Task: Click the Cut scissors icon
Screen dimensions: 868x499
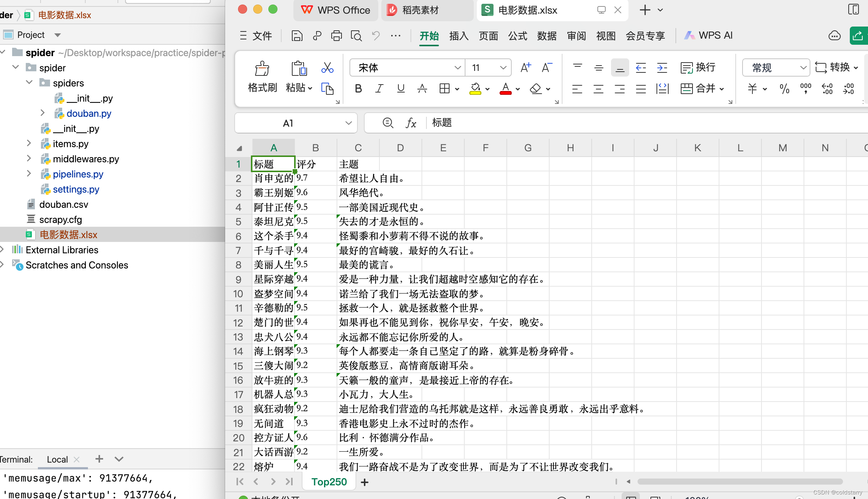Action: (x=327, y=68)
